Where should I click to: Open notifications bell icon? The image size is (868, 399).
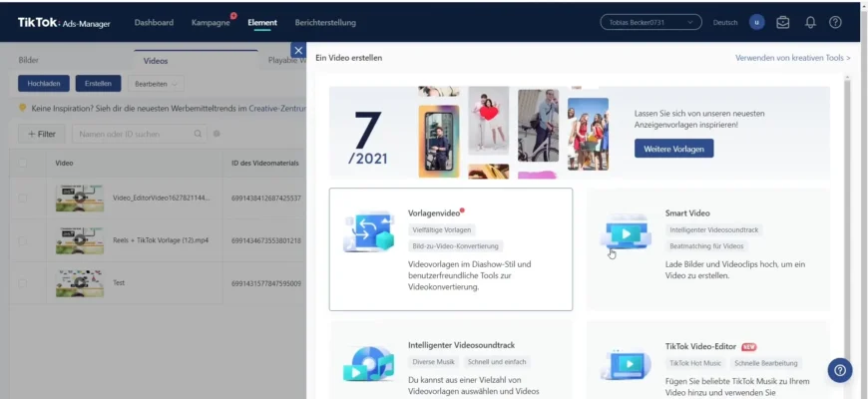coord(810,23)
